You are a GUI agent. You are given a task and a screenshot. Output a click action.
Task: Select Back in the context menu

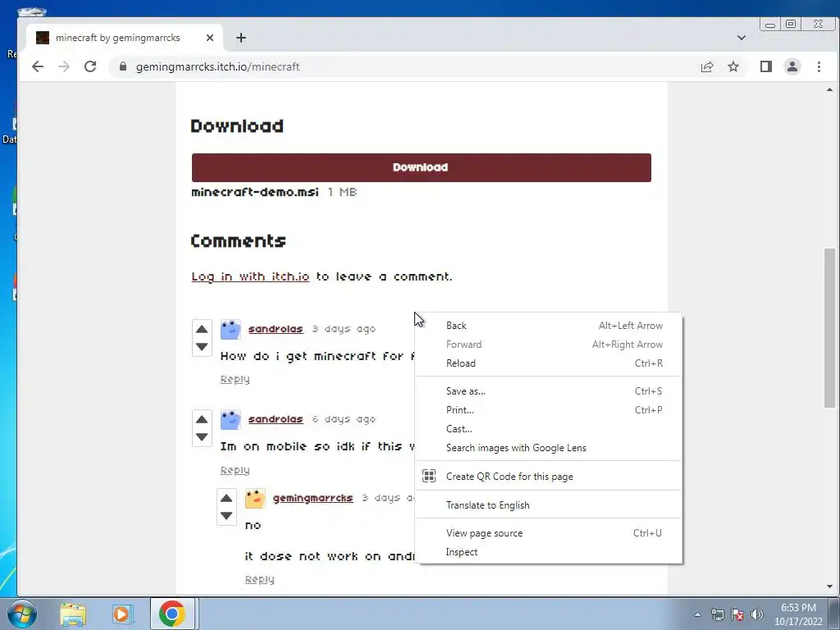(x=549, y=325)
